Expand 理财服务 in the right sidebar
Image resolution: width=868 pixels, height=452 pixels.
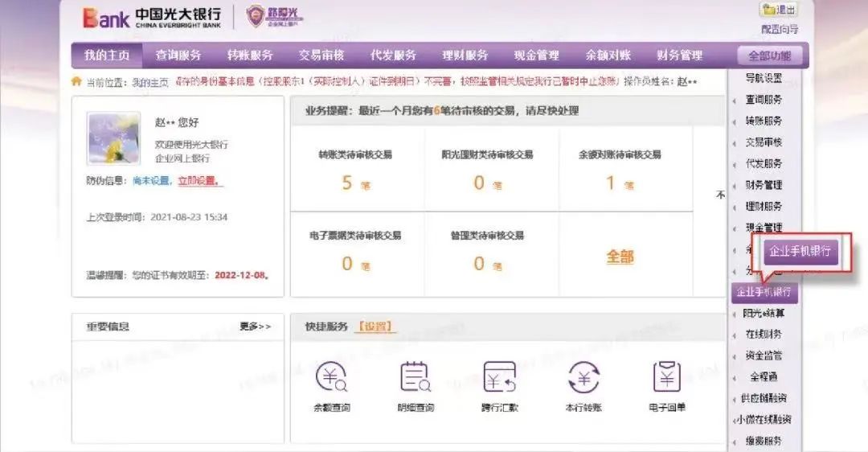pos(764,206)
